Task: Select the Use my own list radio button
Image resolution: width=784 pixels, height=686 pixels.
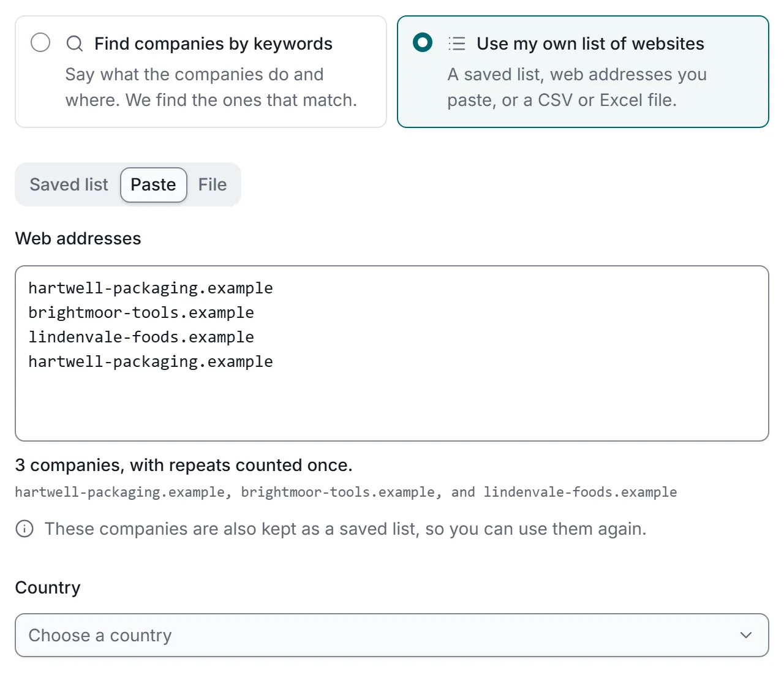Action: (x=423, y=43)
